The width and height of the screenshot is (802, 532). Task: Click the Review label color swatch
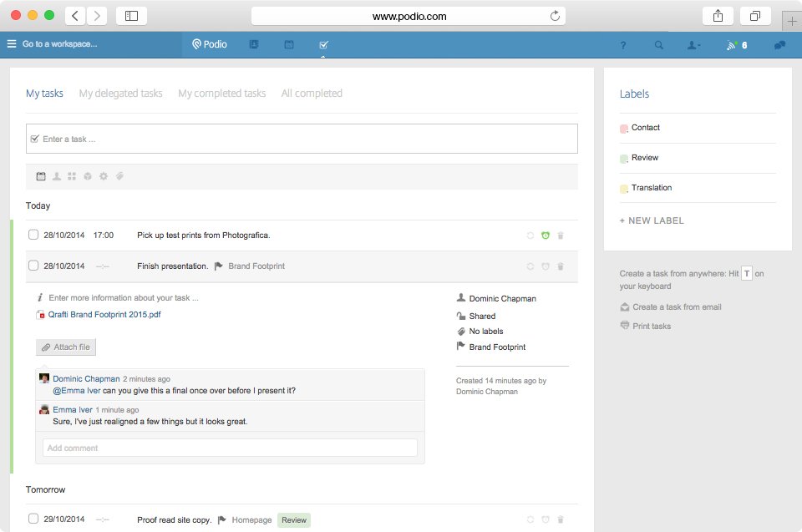(623, 159)
